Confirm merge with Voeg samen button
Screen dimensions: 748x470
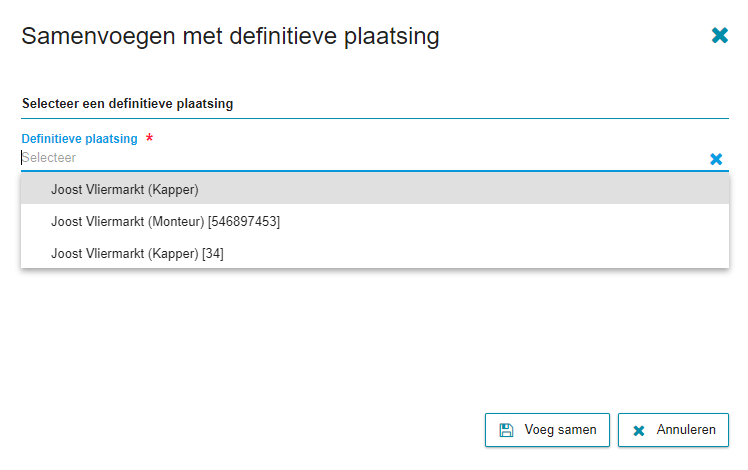click(x=547, y=430)
